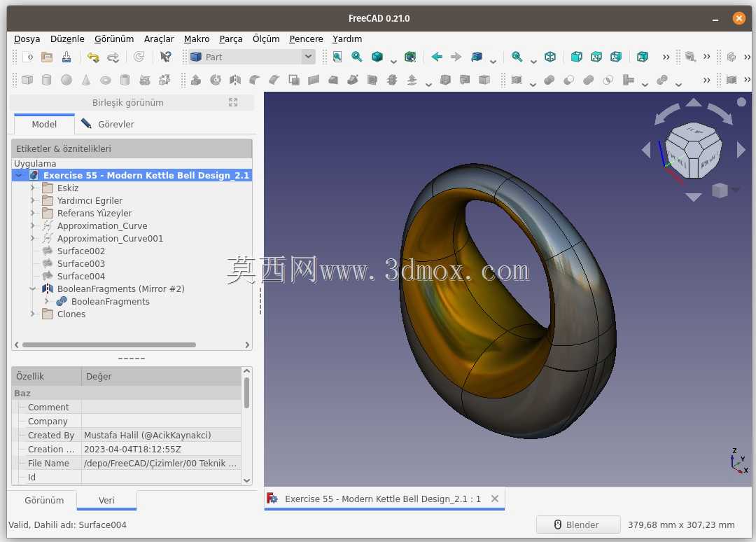The width and height of the screenshot is (756, 542).
Task: Create a Torus primitive
Action: [x=106, y=80]
